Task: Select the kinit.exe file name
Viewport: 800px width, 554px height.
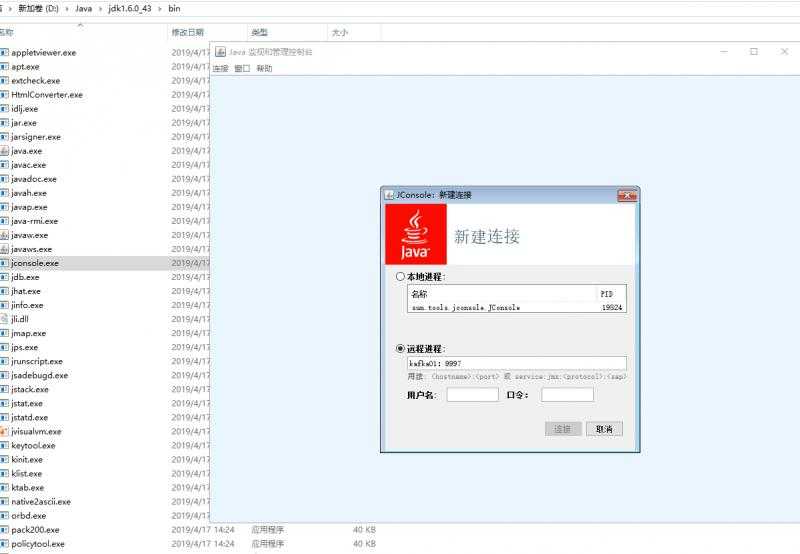Action: (x=27, y=459)
